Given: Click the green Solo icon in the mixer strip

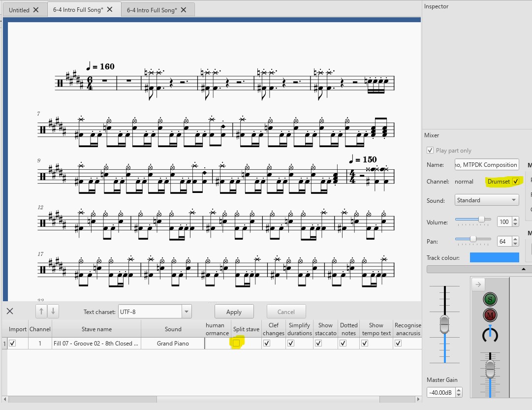Looking at the screenshot, I should (x=490, y=299).
